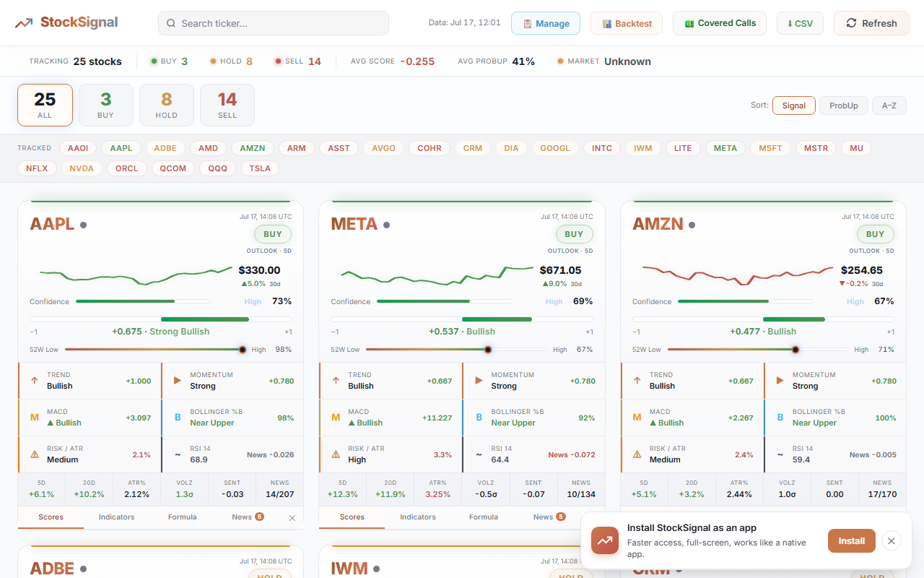Click the status dot next to AAPL
The image size is (924, 578).
coord(84,225)
